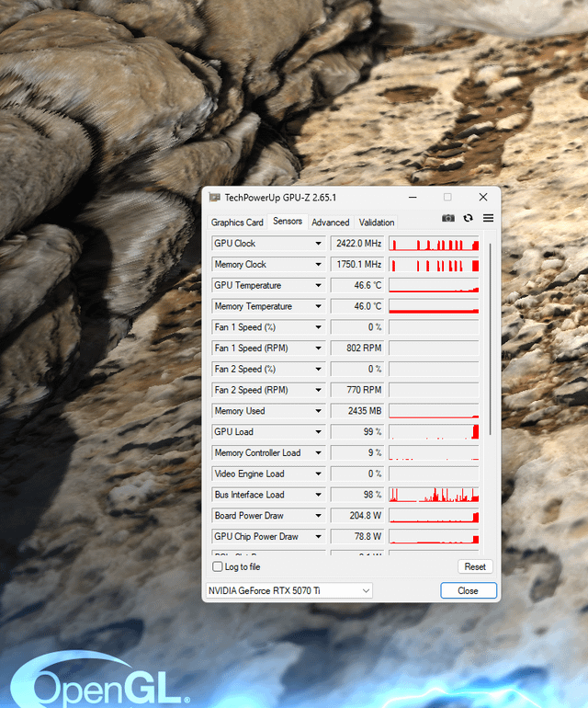Open the Video Engine Load dropdown
This screenshot has height=708, width=588.
pyautogui.click(x=318, y=474)
